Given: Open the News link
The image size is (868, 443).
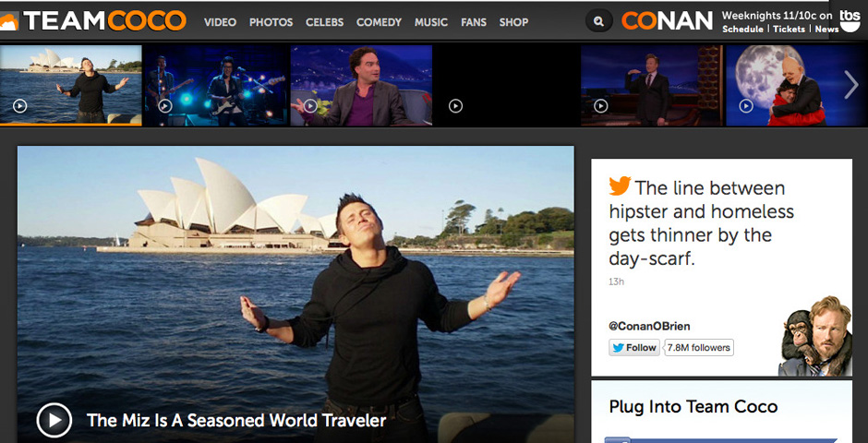Looking at the screenshot, I should tap(826, 30).
